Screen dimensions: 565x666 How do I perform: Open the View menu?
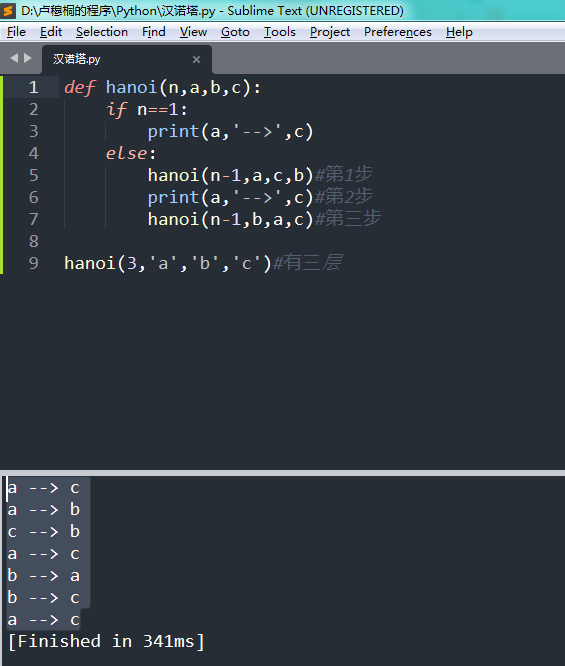(x=193, y=32)
